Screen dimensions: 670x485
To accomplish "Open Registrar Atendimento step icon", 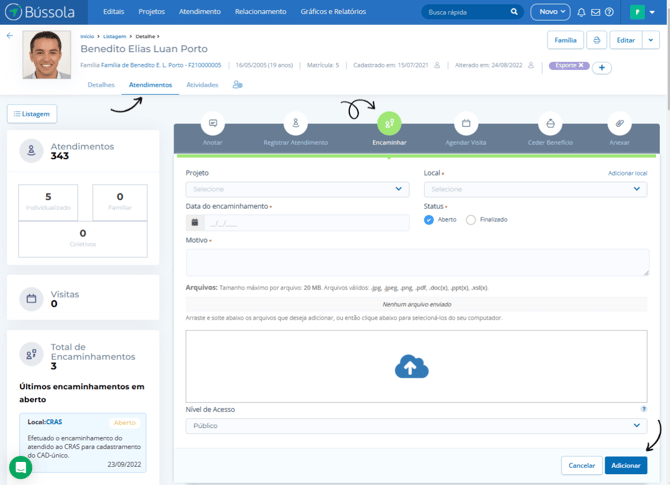I will [x=295, y=123].
